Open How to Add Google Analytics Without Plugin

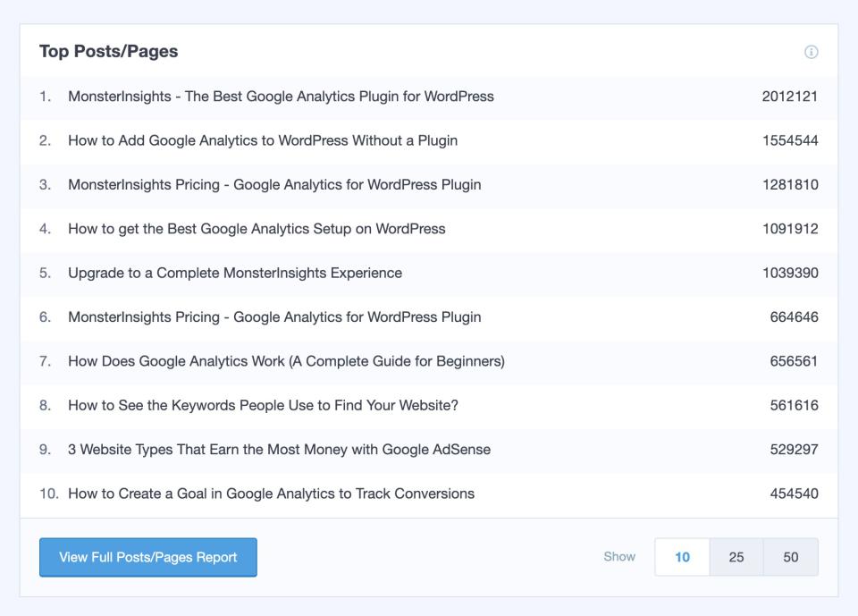tap(263, 140)
